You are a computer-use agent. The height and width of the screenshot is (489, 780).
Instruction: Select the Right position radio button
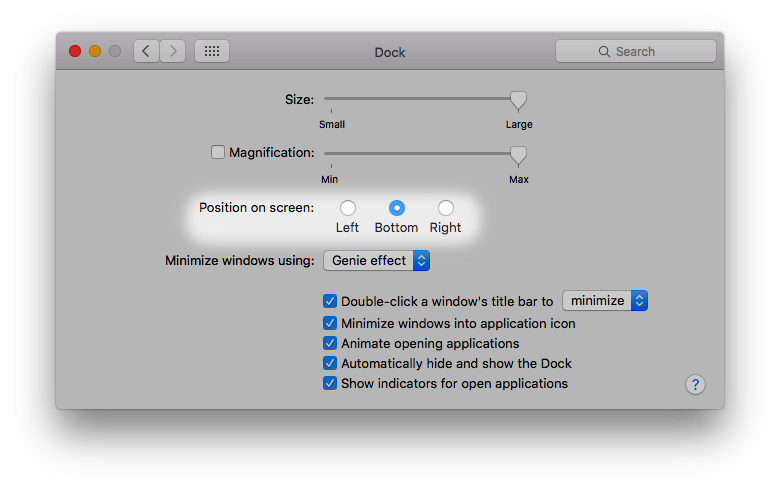click(446, 208)
